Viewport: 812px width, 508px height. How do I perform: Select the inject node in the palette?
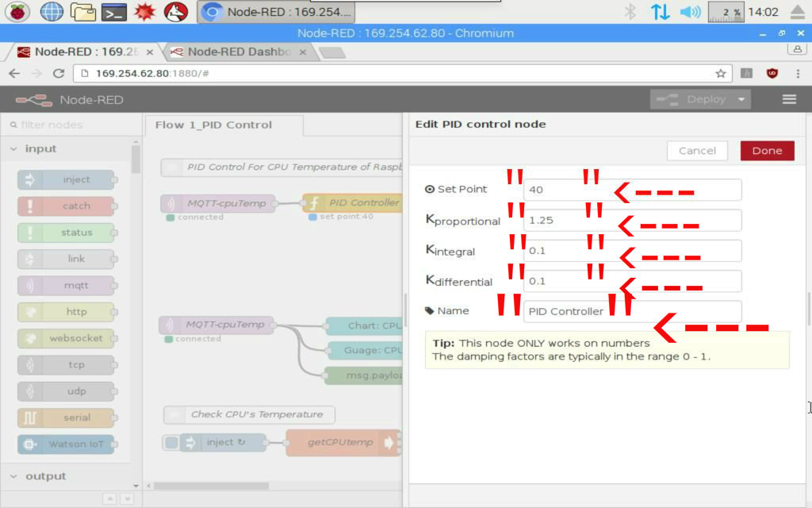pyautogui.click(x=66, y=179)
